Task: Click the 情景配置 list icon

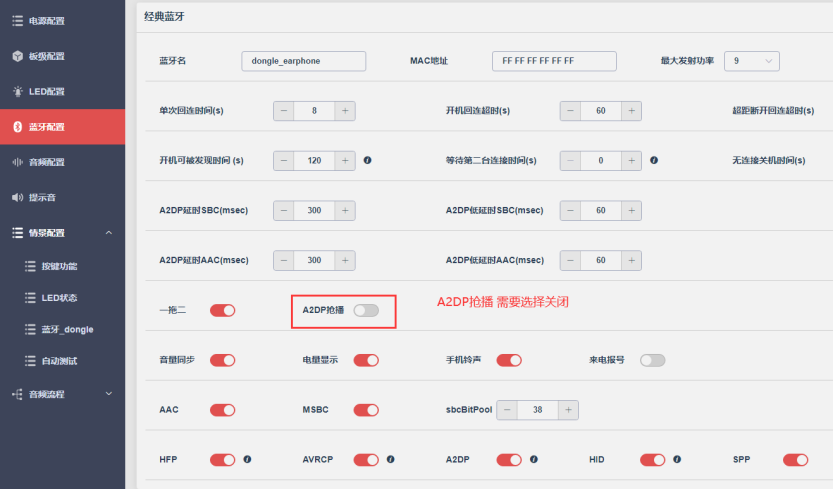Action: pyautogui.click(x=18, y=233)
